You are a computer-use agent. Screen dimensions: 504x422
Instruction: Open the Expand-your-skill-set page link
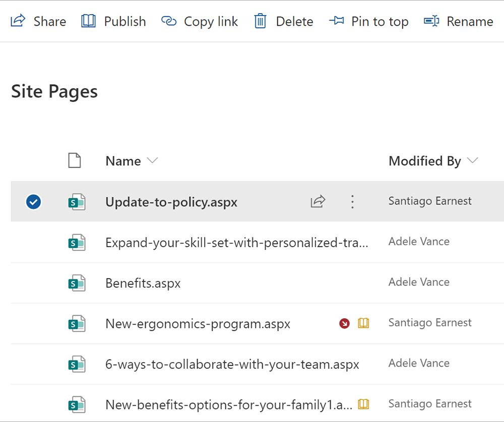click(236, 243)
